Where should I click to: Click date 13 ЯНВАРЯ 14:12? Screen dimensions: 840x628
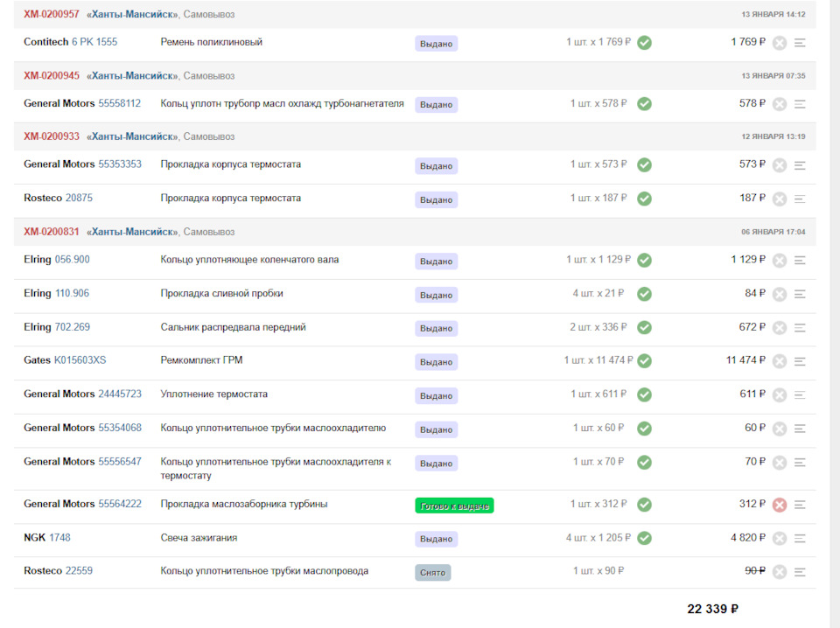pos(773,15)
